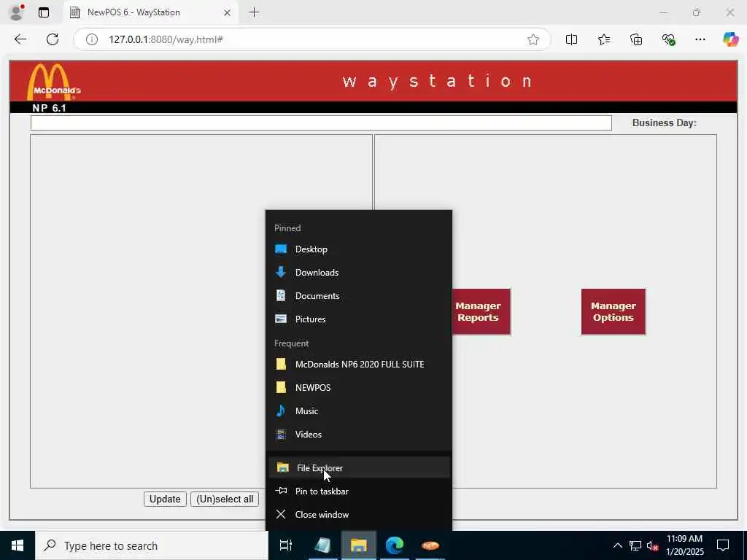Click the Update button
Image resolution: width=747 pixels, height=560 pixels.
click(x=165, y=499)
